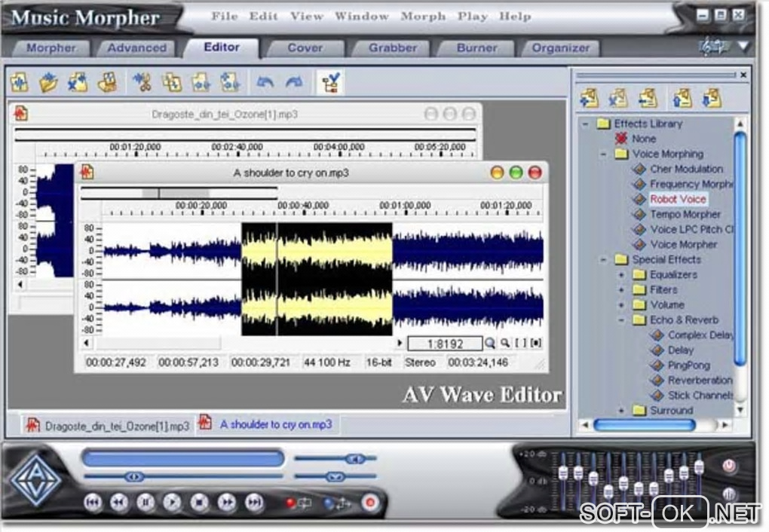Image resolution: width=769 pixels, height=532 pixels.
Task: Select None in Effects Library
Action: click(643, 139)
